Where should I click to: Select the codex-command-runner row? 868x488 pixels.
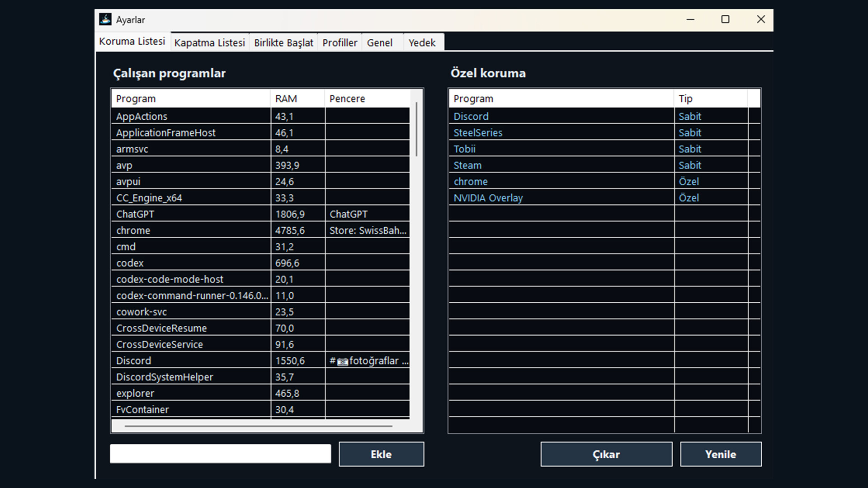(x=260, y=295)
